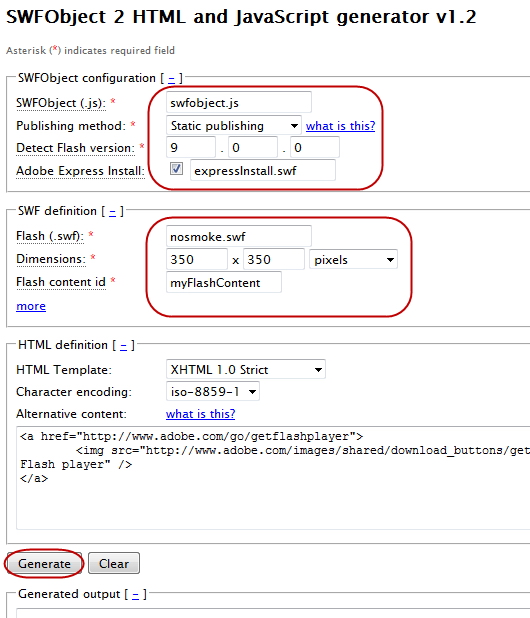Collapse the HTML definition section
The width and height of the screenshot is (530, 618).
(123, 346)
